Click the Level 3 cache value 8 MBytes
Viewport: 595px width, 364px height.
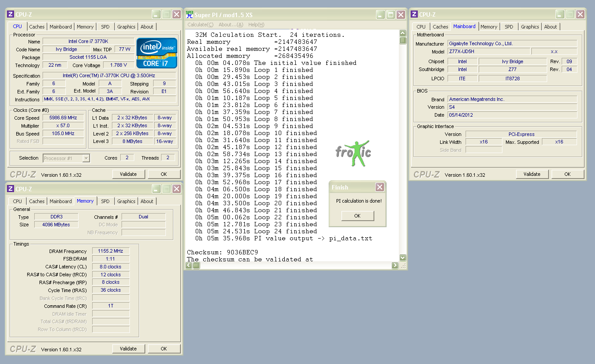pyautogui.click(x=132, y=141)
